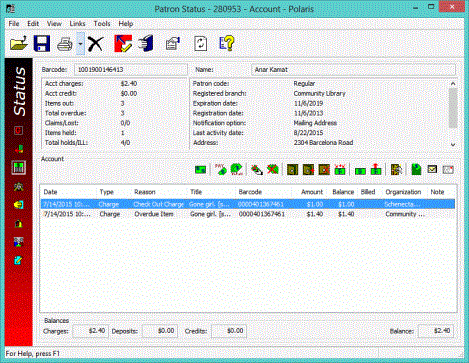Select the Account view icon in Status sidebar
The width and height of the screenshot is (469, 363).
click(x=19, y=167)
